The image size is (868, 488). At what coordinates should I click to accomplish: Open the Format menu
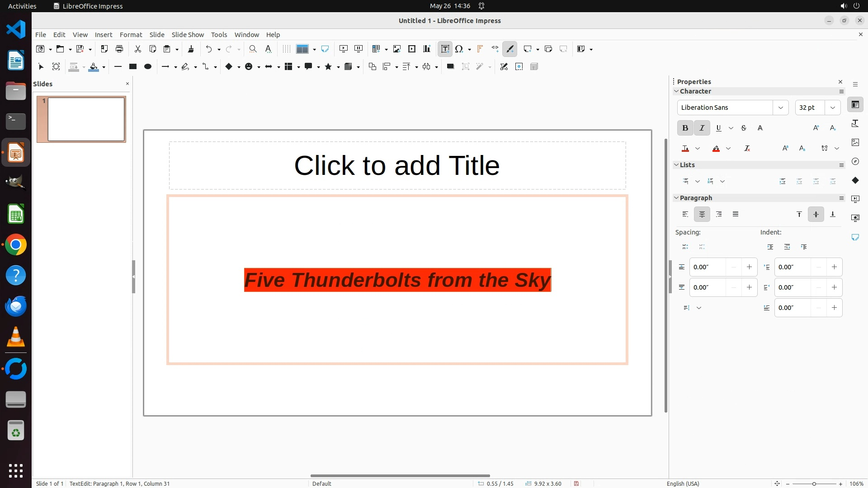point(131,34)
